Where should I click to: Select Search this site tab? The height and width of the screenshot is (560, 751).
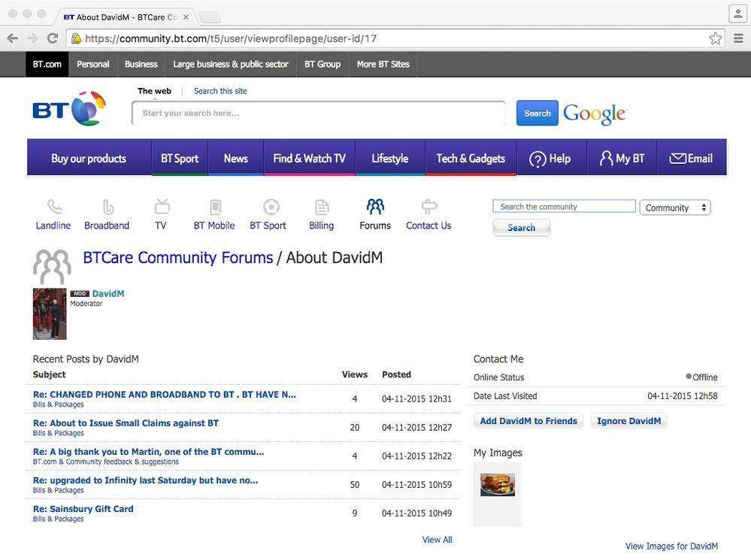coord(220,91)
